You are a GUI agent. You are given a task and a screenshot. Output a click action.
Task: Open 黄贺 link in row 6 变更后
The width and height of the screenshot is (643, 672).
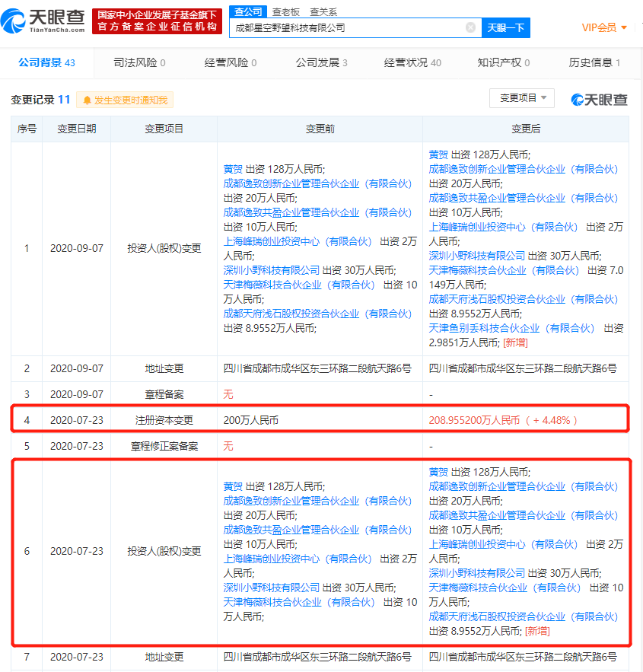(x=438, y=472)
